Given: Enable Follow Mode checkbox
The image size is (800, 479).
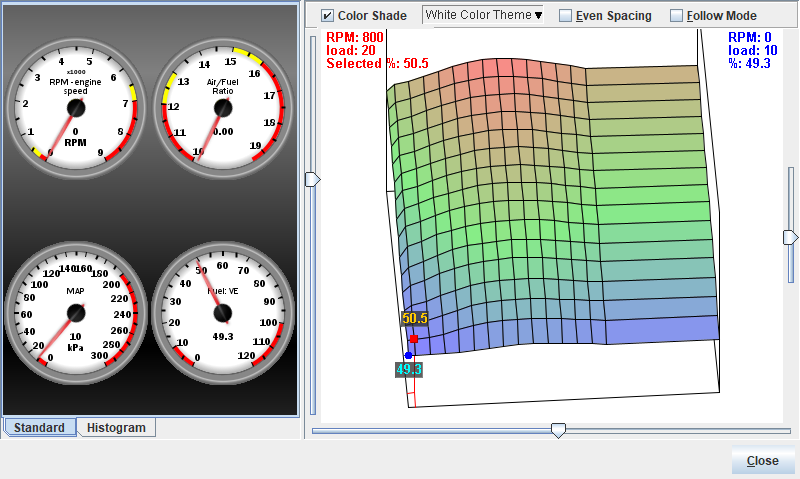Looking at the screenshot, I should pyautogui.click(x=677, y=16).
